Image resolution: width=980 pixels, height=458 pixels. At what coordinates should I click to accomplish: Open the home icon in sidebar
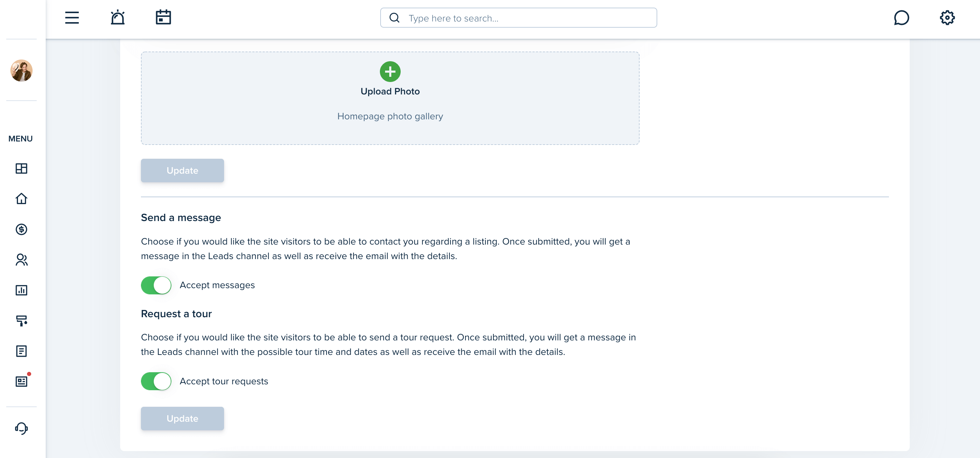coord(21,199)
